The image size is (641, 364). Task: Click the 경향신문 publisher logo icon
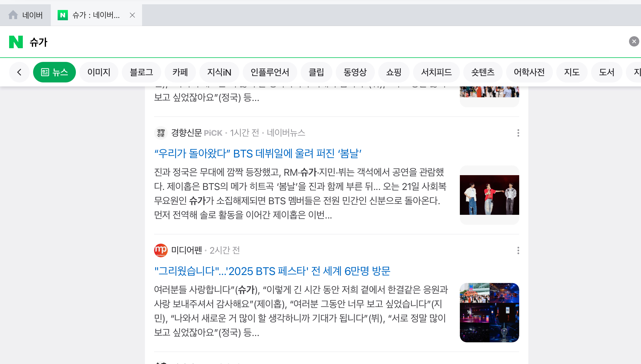[x=161, y=133]
